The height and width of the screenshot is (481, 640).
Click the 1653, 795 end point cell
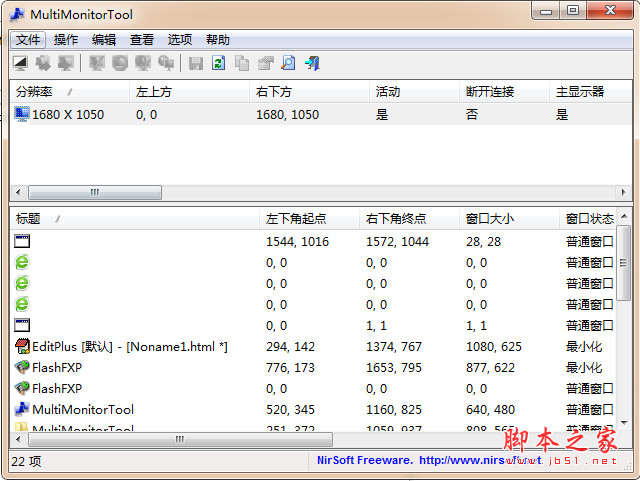click(393, 367)
